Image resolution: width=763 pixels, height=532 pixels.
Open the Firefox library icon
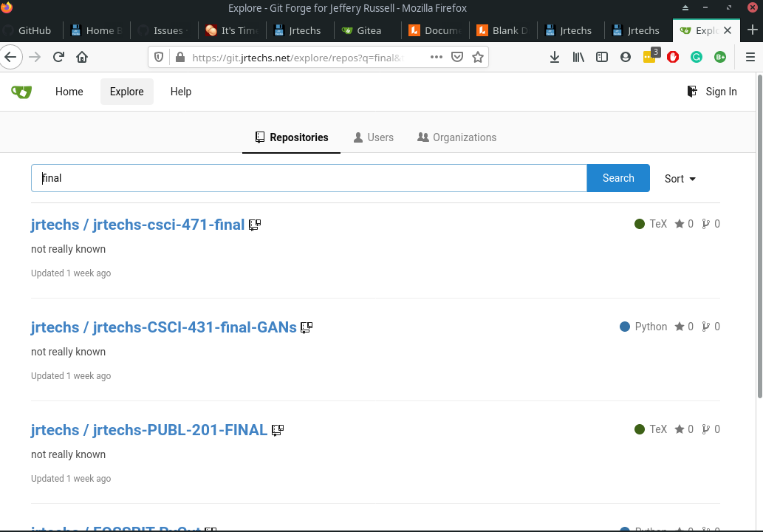(x=578, y=57)
